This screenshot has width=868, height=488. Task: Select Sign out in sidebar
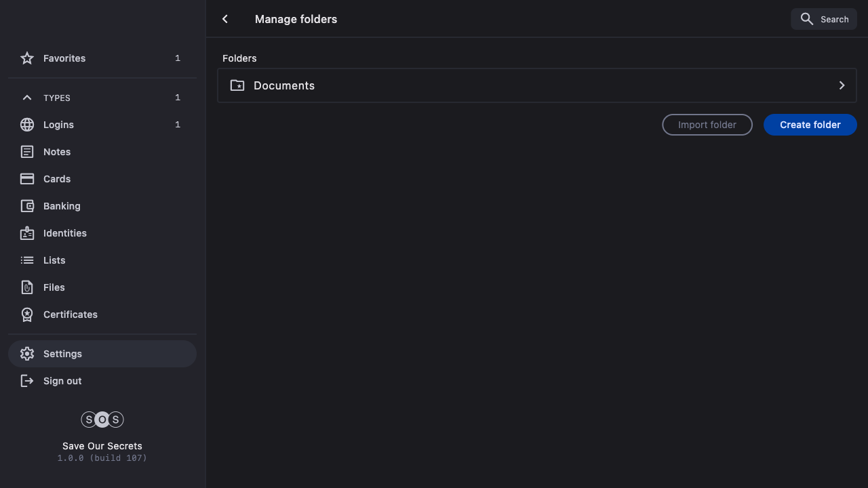pos(62,381)
